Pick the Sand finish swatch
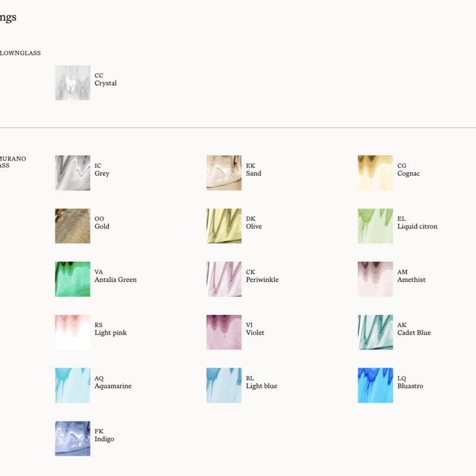476x476 pixels. click(x=224, y=173)
